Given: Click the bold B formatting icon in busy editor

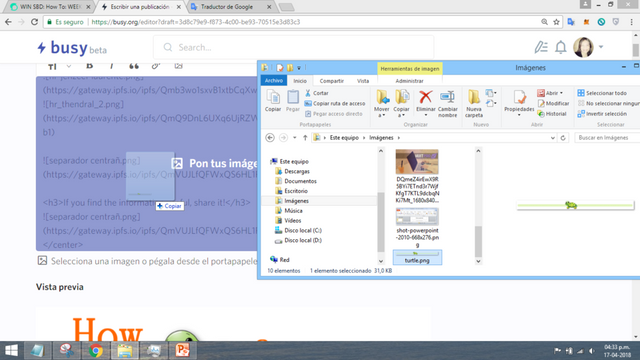Looking at the screenshot, I should 89,66.
